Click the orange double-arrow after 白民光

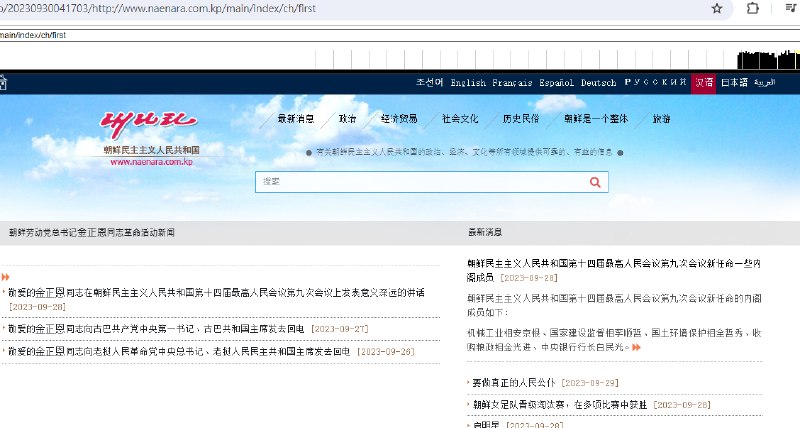(x=636, y=347)
